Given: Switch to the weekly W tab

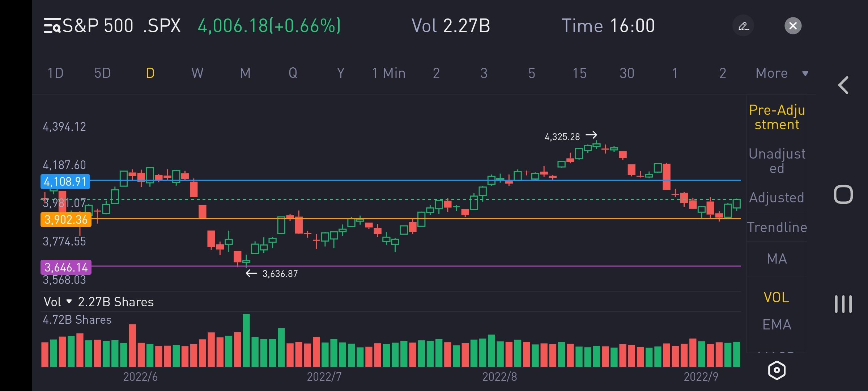Looking at the screenshot, I should pyautogui.click(x=197, y=73).
